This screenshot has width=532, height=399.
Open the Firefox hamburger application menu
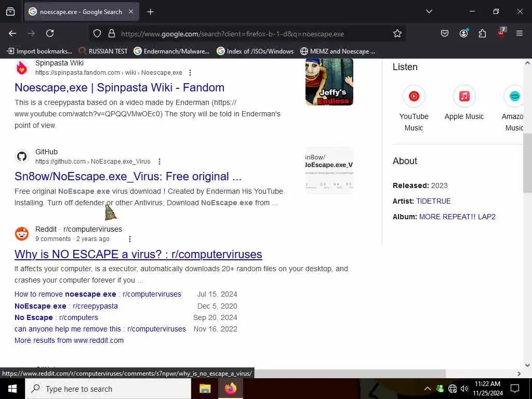520,33
